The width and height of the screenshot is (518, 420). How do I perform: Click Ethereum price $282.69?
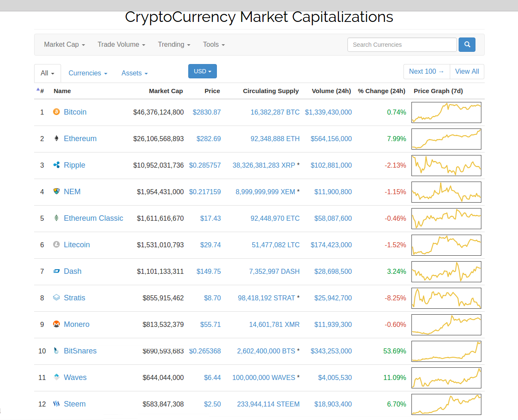coord(209,139)
